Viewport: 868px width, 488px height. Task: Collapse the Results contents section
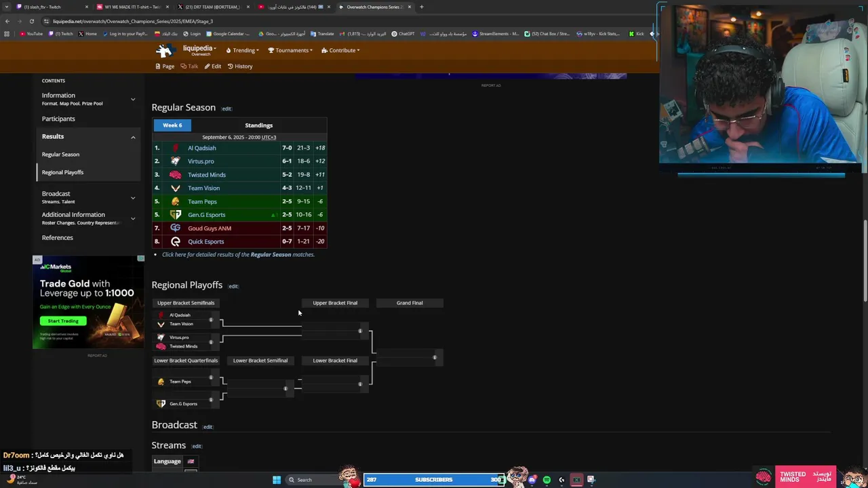coord(133,137)
